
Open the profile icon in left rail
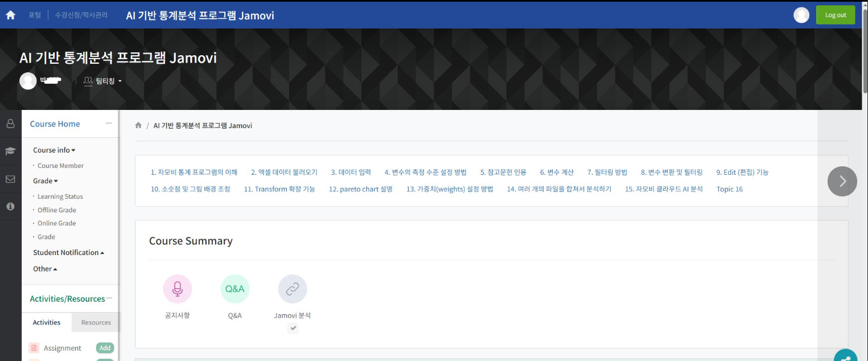pyautogui.click(x=10, y=124)
